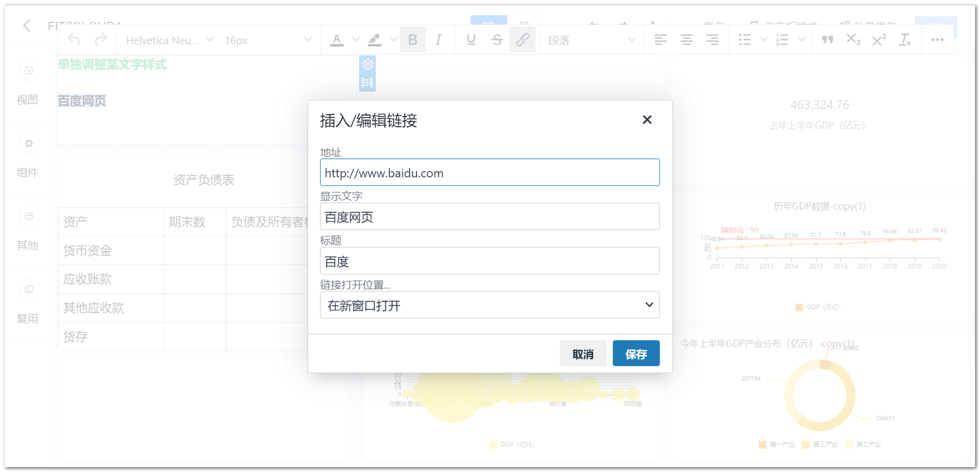Image resolution: width=980 pixels, height=472 pixels.
Task: Expand highlight color options arrow
Action: [393, 40]
